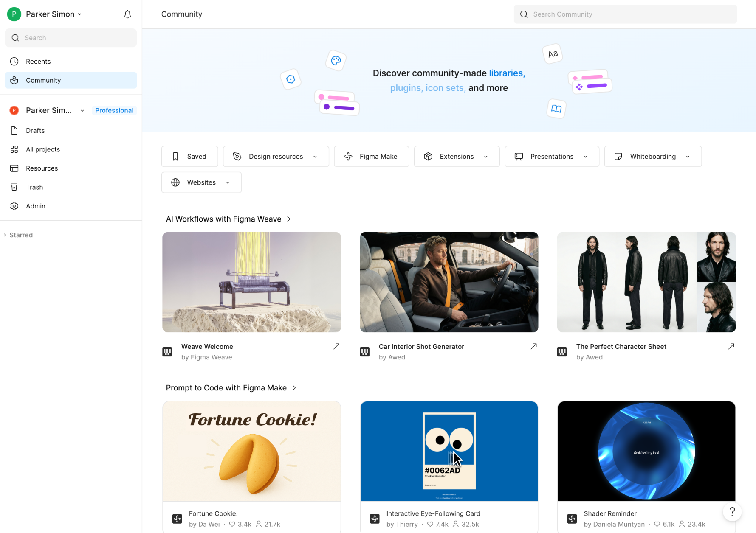Focus the sidebar Search field
The image size is (756, 533).
pyautogui.click(x=71, y=38)
